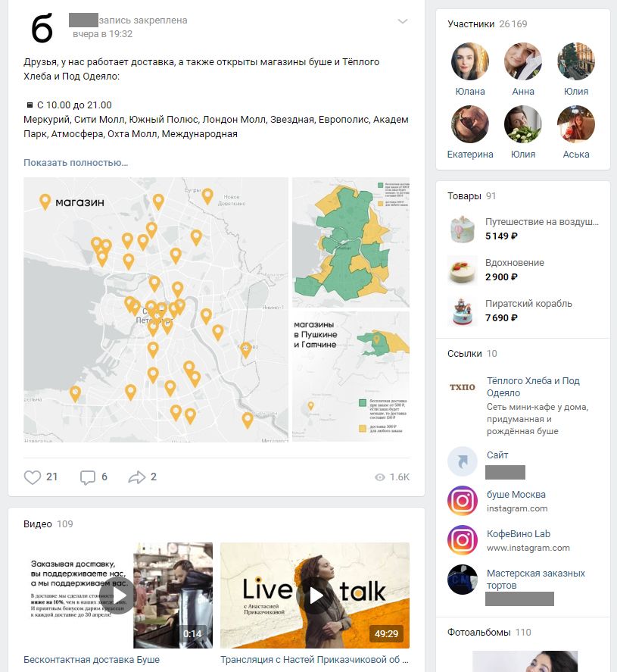Open the green delivery zones map image
This screenshot has width=617, height=672.
tap(351, 242)
